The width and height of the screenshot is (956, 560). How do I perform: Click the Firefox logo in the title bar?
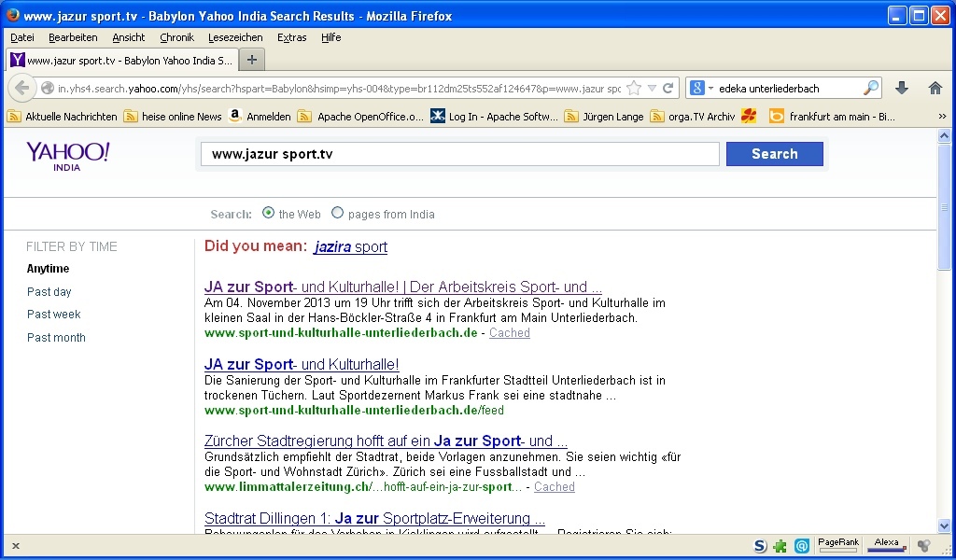click(13, 15)
